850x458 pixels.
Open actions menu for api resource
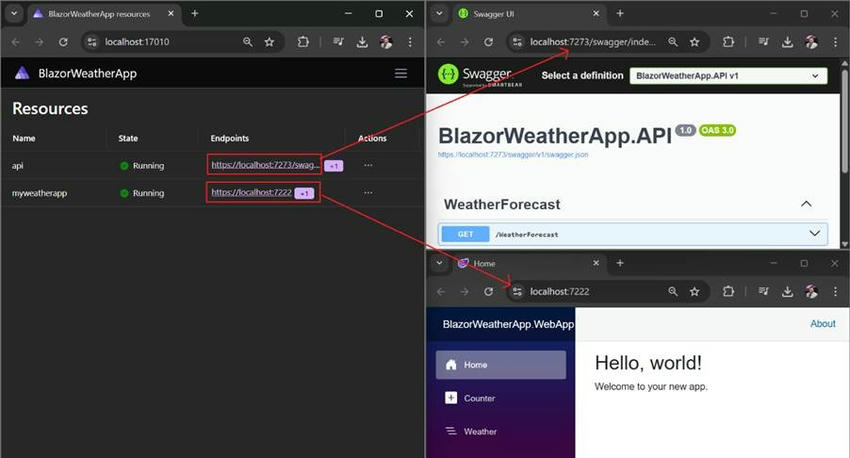[x=368, y=165]
